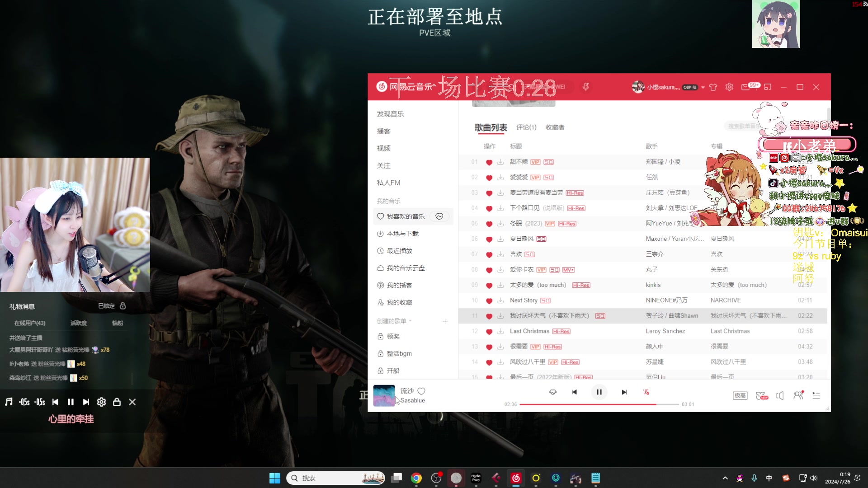Image resolution: width=868 pixels, height=488 pixels.
Task: Open the 整活bgm playlist
Action: [x=395, y=353]
